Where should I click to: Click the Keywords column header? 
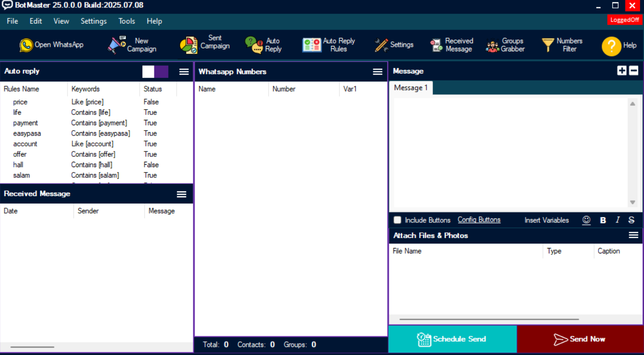(104, 89)
